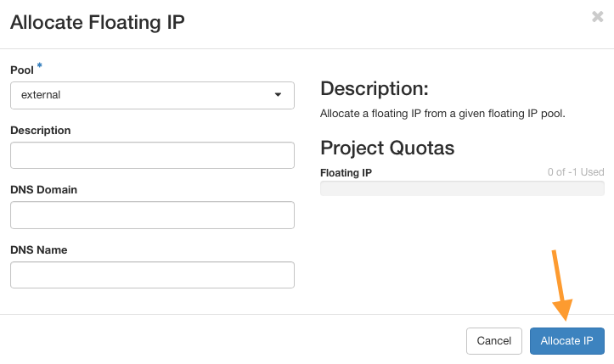Click the required asterisk beside Pool
Image resolution: width=614 pixels, height=364 pixels.
(39, 66)
